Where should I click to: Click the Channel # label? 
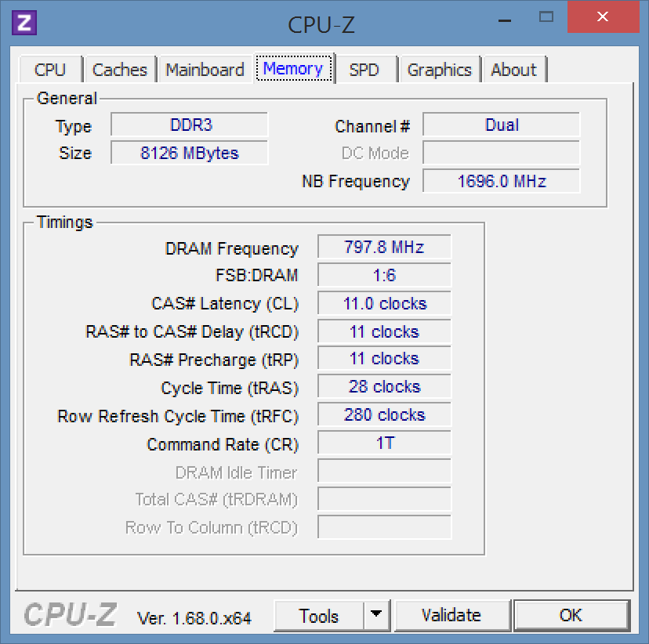click(372, 126)
